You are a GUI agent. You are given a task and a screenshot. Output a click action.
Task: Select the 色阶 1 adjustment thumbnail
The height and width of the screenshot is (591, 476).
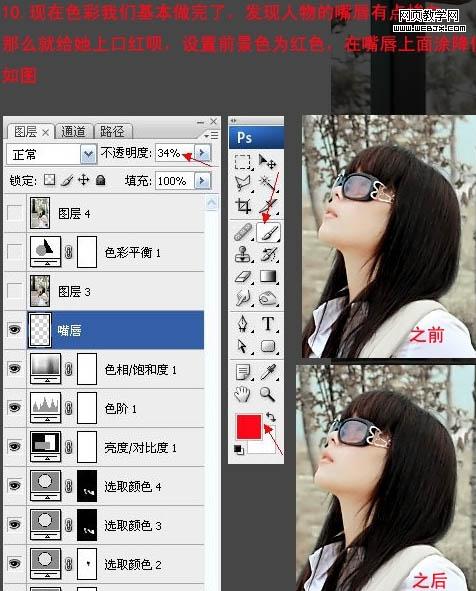coord(45,407)
